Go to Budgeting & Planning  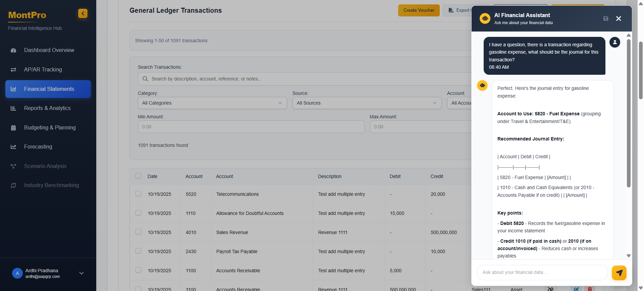pyautogui.click(x=48, y=128)
